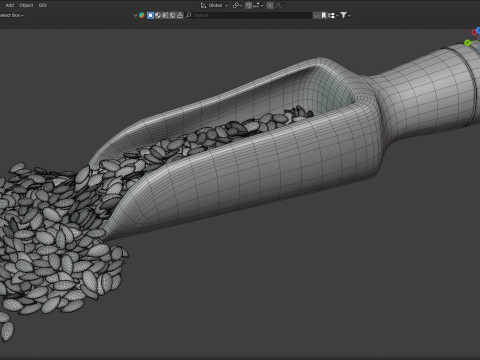Click the blue Z axis on the gizmo
This screenshot has width=480, height=360.
pos(478,30)
